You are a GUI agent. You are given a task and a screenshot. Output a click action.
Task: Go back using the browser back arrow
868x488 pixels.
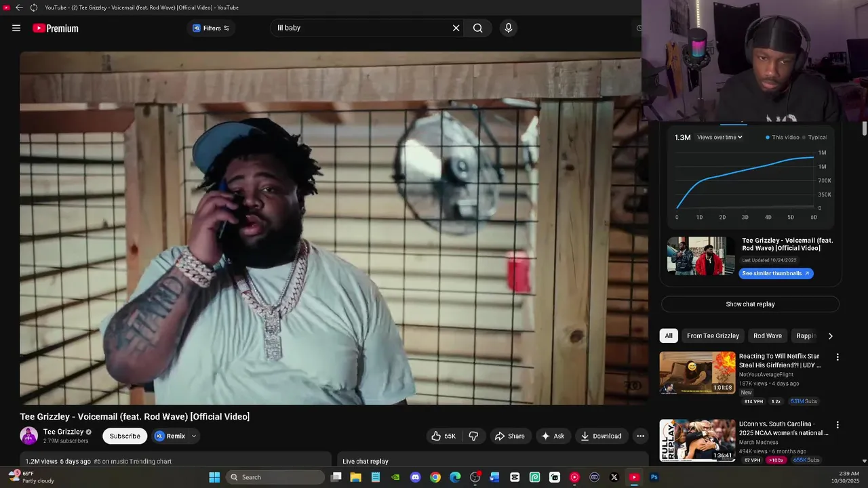coord(19,7)
